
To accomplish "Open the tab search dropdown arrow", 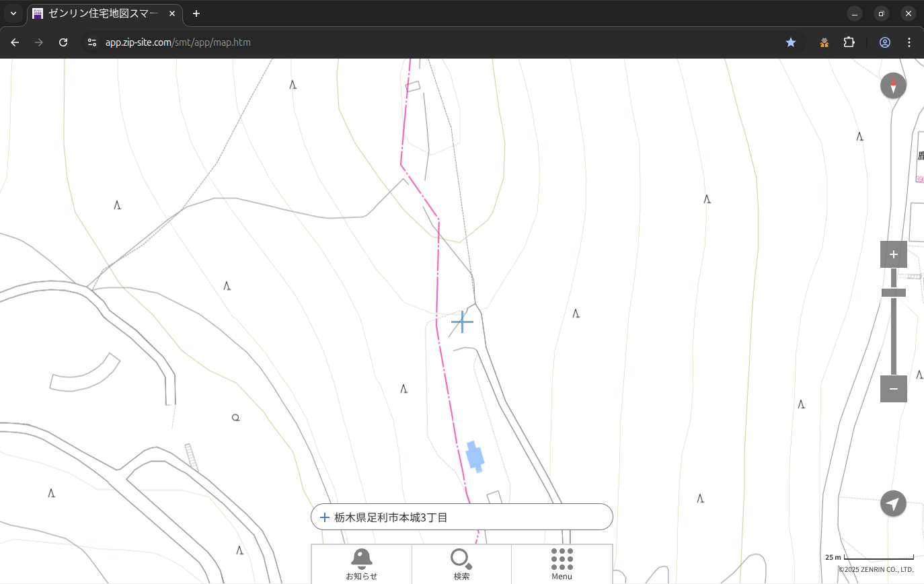I will [13, 13].
